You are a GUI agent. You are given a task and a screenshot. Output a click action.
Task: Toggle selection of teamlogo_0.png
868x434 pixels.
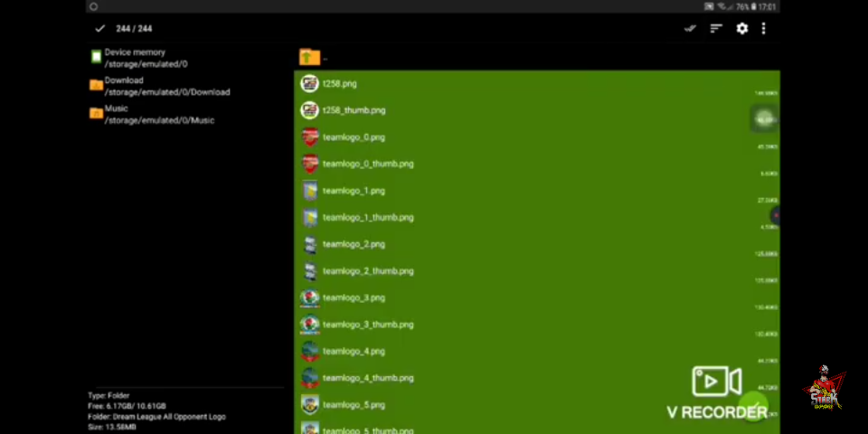click(x=354, y=137)
